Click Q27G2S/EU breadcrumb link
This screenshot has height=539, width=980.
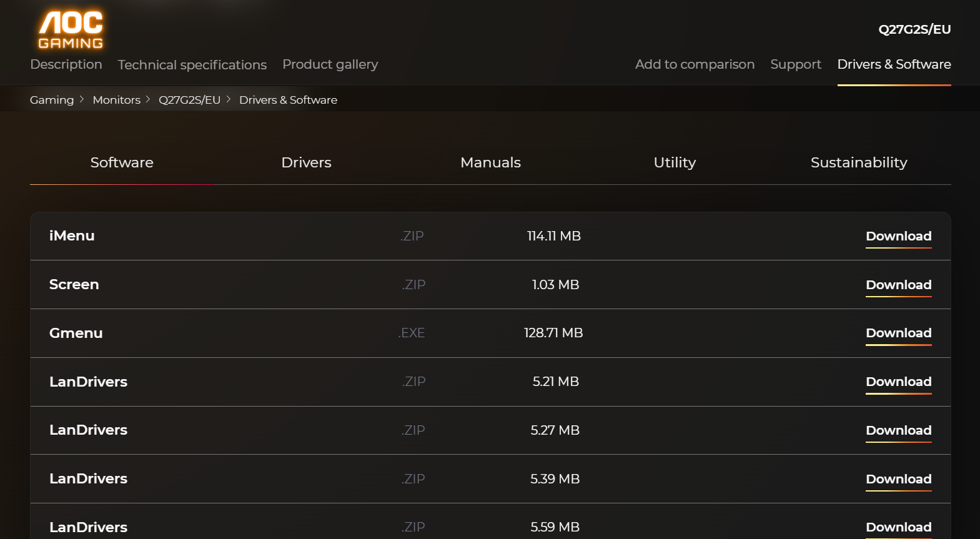pyautogui.click(x=189, y=100)
